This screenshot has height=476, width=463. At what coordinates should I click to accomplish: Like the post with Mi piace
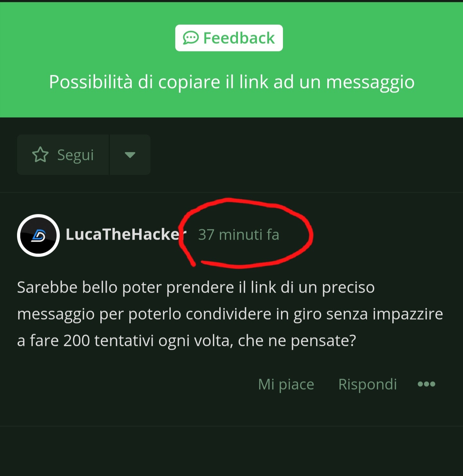click(x=286, y=384)
